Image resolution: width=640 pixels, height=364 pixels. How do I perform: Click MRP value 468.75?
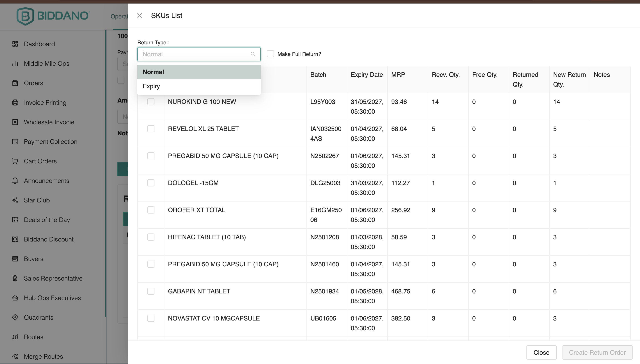(401, 291)
